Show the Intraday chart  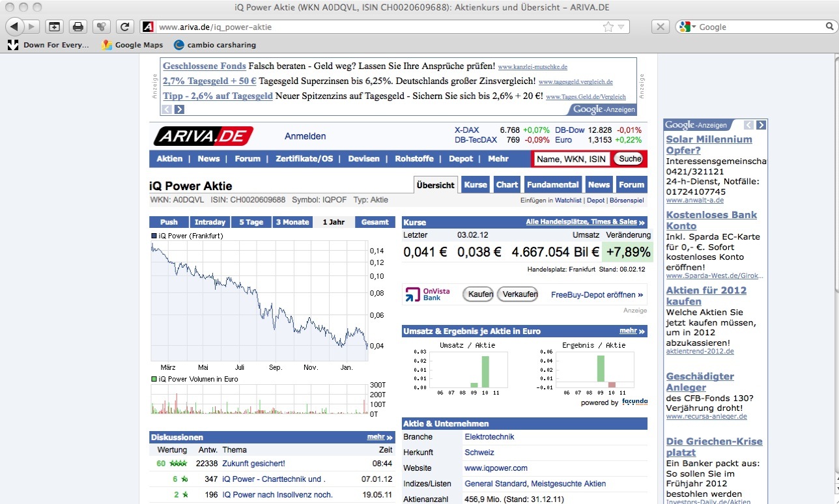[210, 222]
